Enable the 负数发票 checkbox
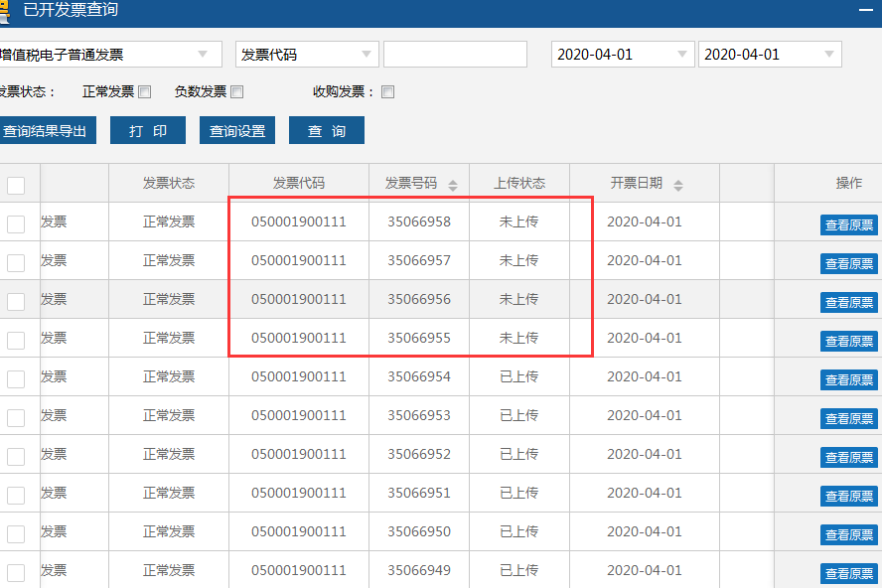This screenshot has height=588, width=882. 234,90
